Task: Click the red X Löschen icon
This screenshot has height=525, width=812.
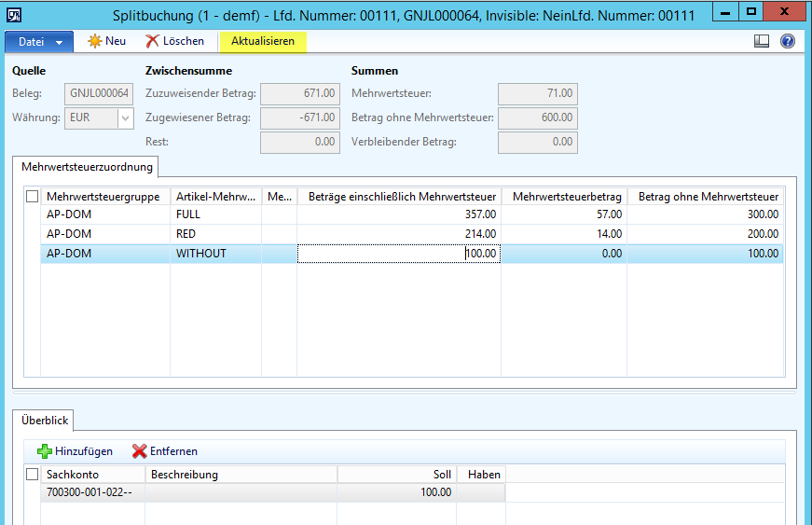Action: pyautogui.click(x=152, y=41)
